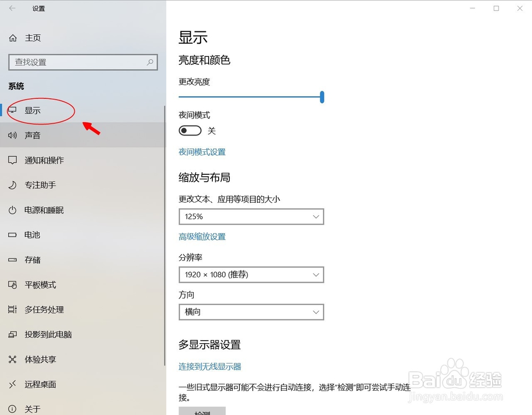The width and height of the screenshot is (532, 415).
Task: Select the 声音 sidebar icon
Action: [12, 135]
